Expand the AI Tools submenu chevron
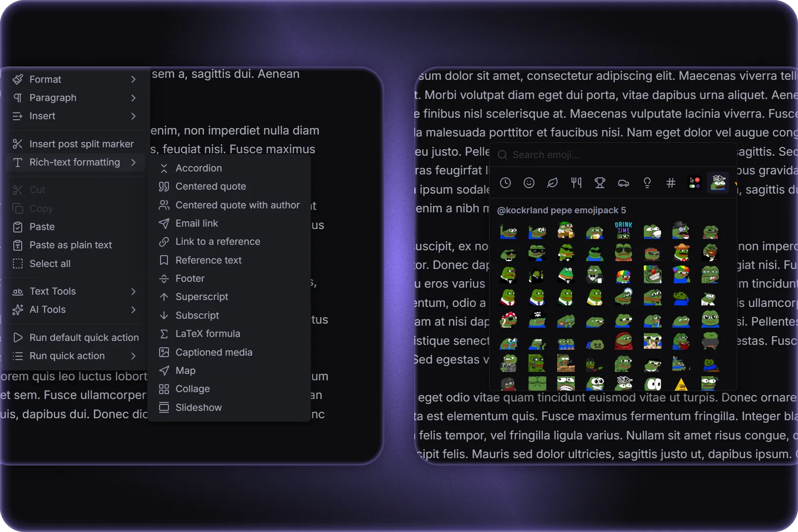The height and width of the screenshot is (532, 798). point(133,310)
